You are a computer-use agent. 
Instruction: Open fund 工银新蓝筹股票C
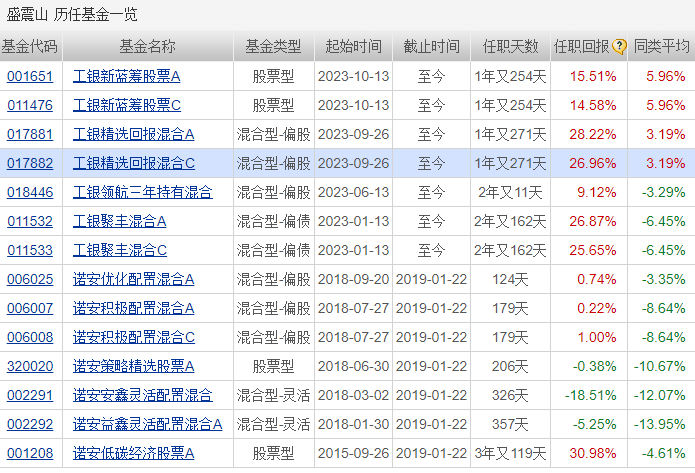[127, 105]
